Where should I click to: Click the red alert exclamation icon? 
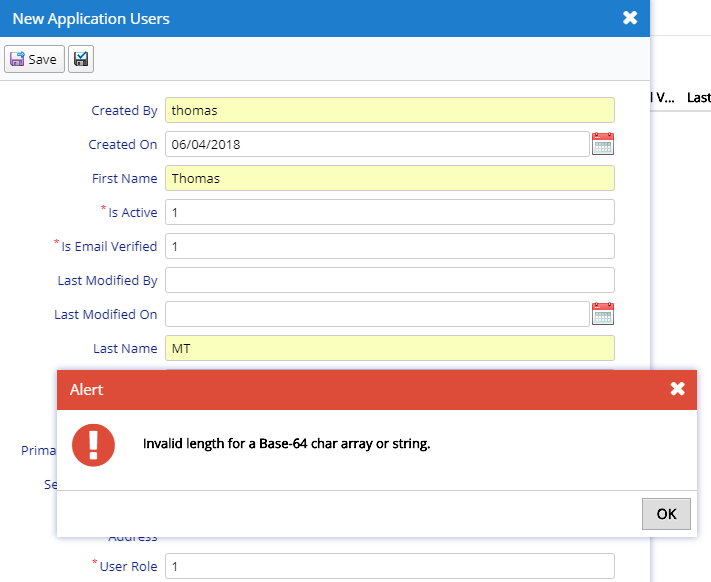point(93,445)
